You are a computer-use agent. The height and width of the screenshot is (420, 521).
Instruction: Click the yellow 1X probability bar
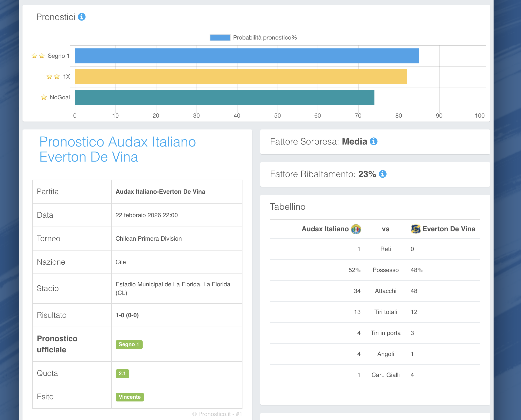(241, 77)
